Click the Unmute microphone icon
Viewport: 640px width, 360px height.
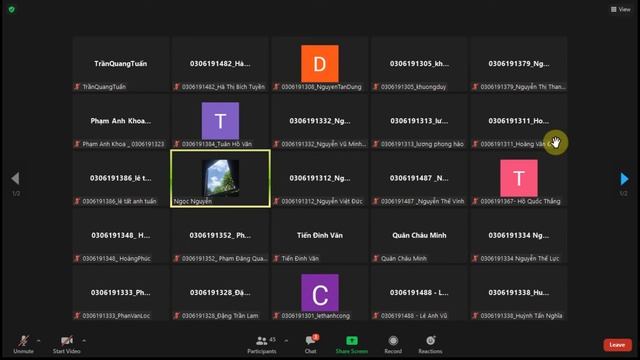[x=23, y=340]
